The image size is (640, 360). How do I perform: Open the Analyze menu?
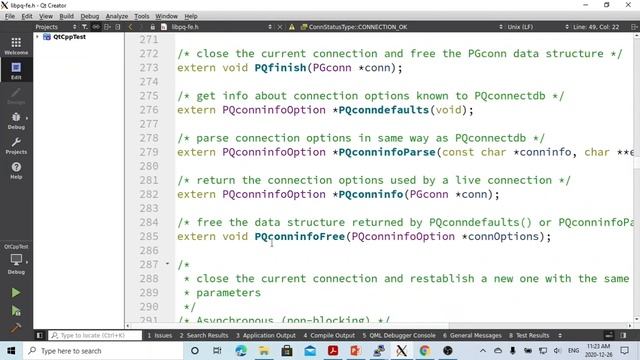(x=117, y=16)
